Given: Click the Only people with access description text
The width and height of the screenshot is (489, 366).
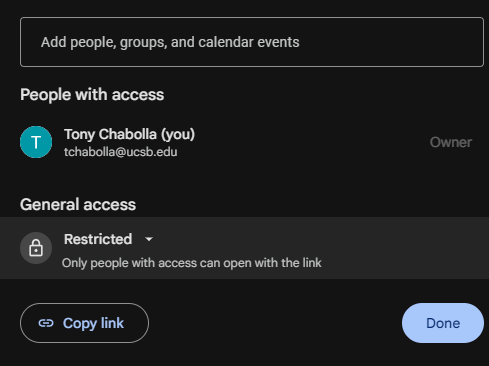Looking at the screenshot, I should point(192,263).
